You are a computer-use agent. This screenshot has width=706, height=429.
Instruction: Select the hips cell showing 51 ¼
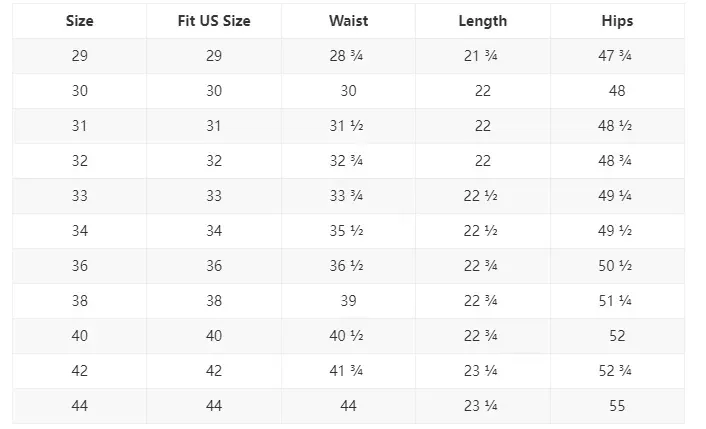click(617, 301)
